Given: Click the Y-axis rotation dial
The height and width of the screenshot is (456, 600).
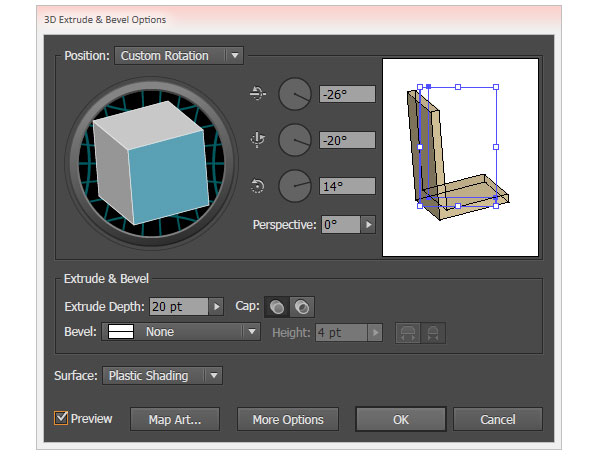Looking at the screenshot, I should point(295,140).
